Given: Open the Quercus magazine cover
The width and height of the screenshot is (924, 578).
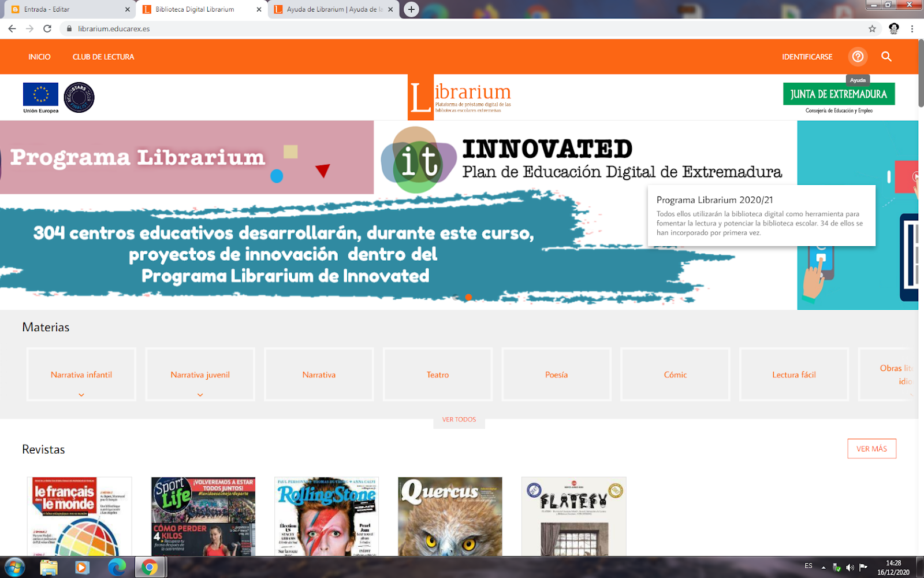Looking at the screenshot, I should pos(450,516).
